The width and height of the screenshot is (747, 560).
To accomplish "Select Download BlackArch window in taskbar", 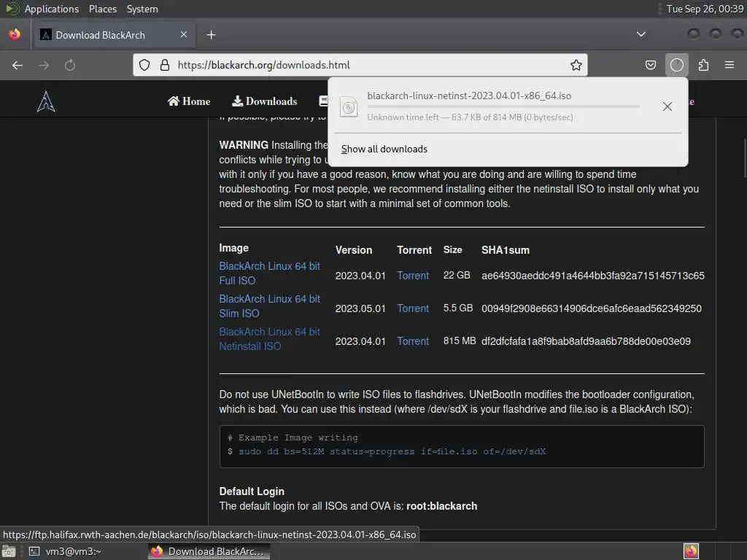I will tap(209, 551).
